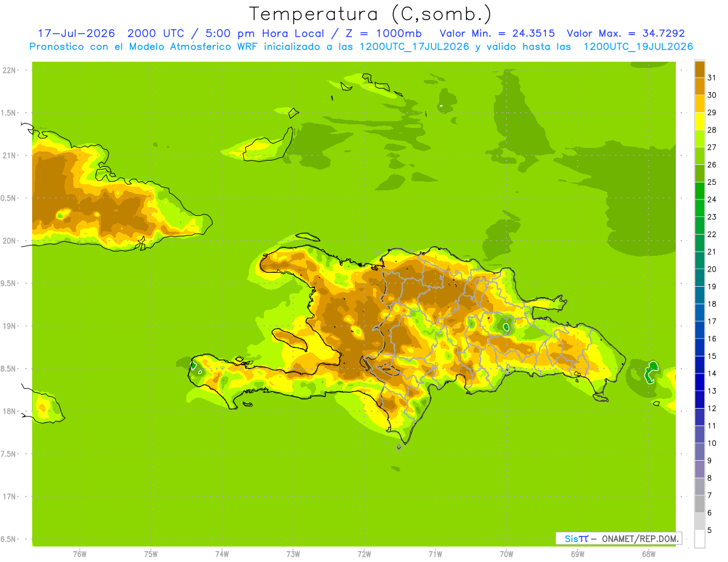Click the "73W" longitude label
The image size is (728, 562).
(293, 554)
